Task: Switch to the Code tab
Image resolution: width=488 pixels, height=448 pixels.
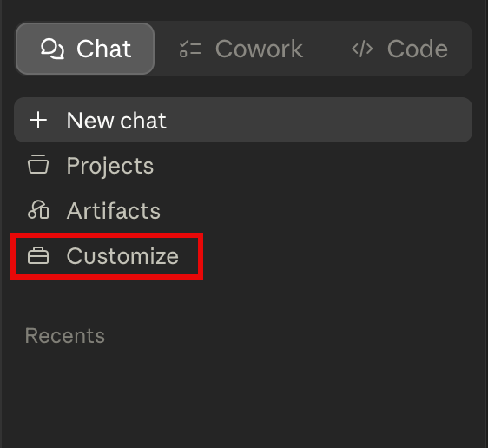Action: pos(399,49)
